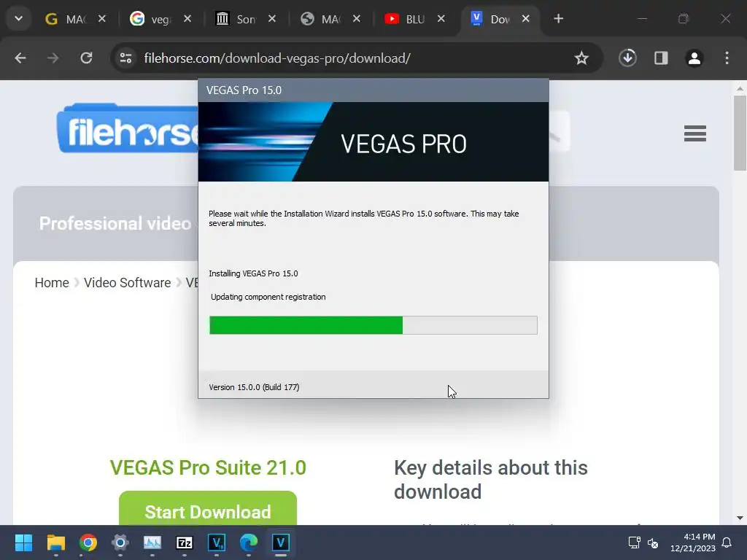Click the page vertical scrollbar thumb
747x560 pixels.
point(740,133)
